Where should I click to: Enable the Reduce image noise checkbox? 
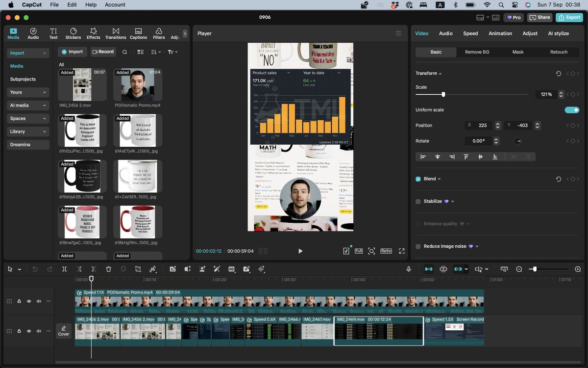pos(418,246)
